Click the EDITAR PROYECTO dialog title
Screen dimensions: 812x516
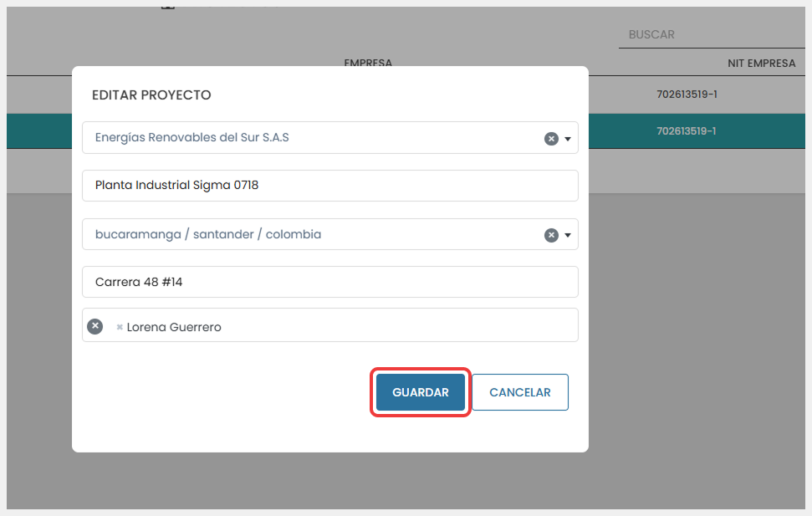151,95
